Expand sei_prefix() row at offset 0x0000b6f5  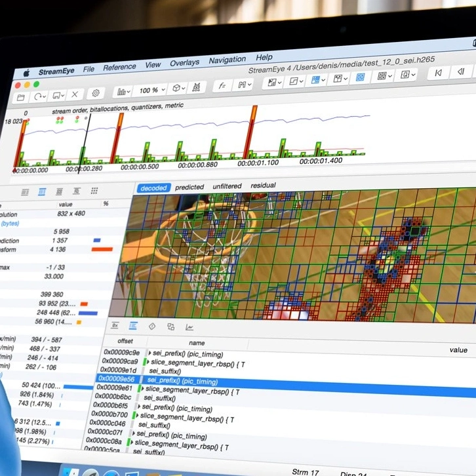139,407
